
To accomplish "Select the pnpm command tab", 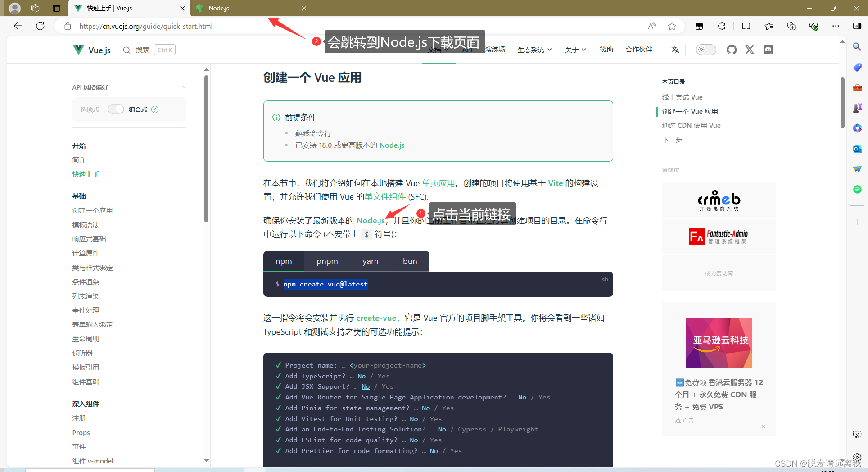I will coord(327,261).
